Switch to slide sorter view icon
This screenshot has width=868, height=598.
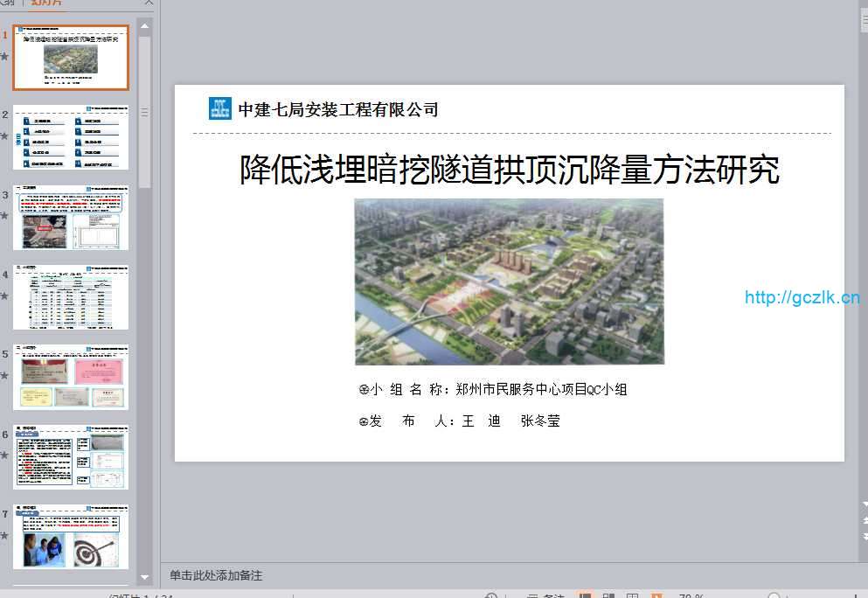tap(609, 595)
